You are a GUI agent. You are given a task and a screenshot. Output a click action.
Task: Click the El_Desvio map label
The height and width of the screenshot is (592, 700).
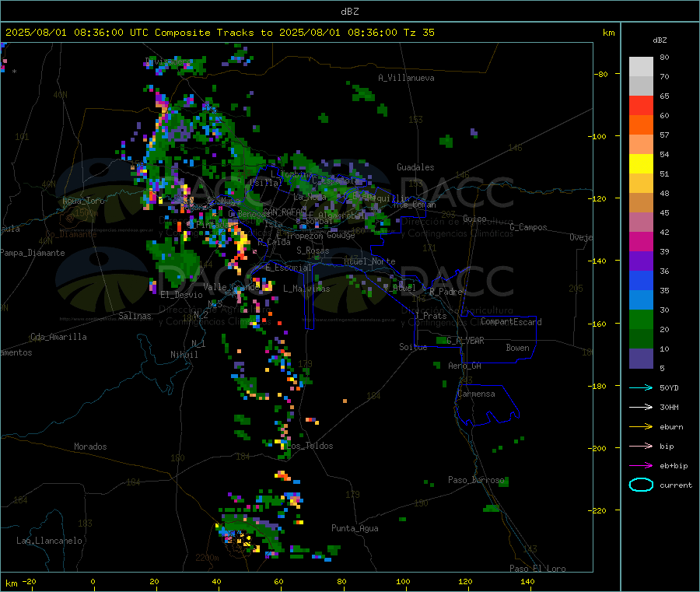click(181, 295)
